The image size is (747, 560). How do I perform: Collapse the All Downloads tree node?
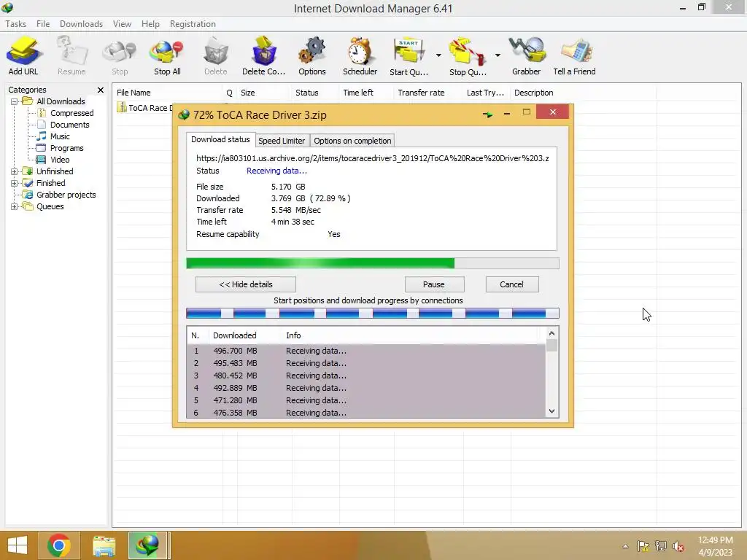coord(15,101)
